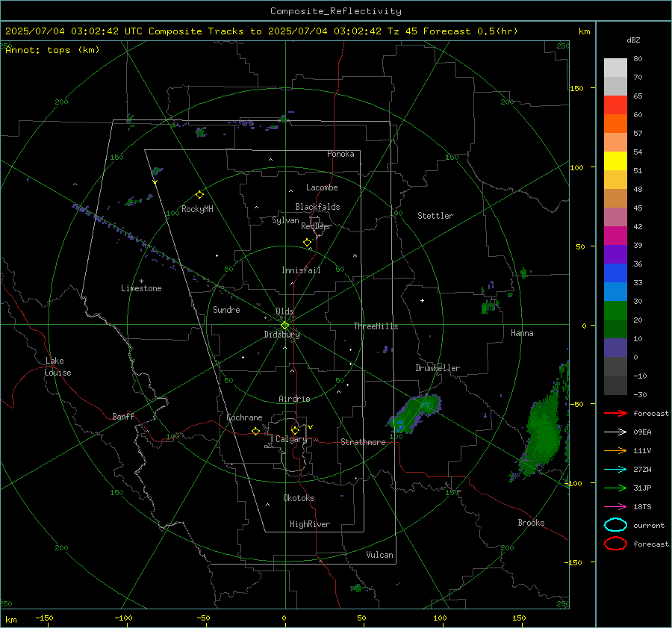672x628 pixels.
Task: Click the Stettler label
Action: 435,216
